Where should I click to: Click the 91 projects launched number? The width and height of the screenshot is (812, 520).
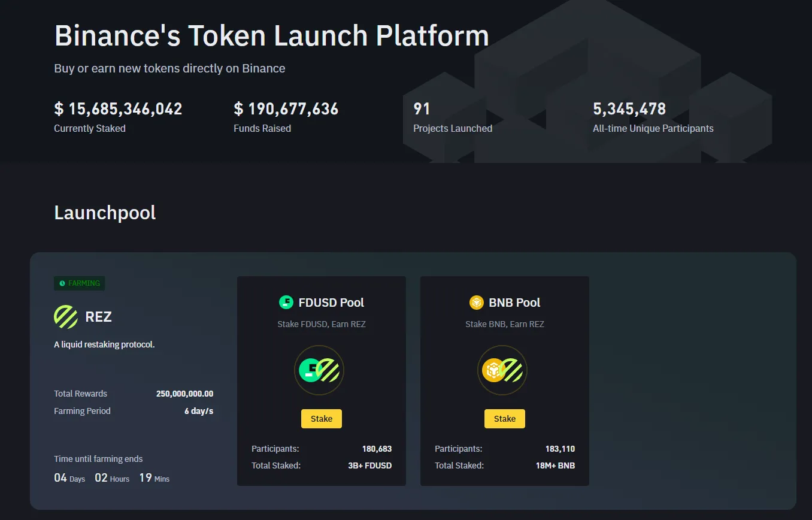422,109
